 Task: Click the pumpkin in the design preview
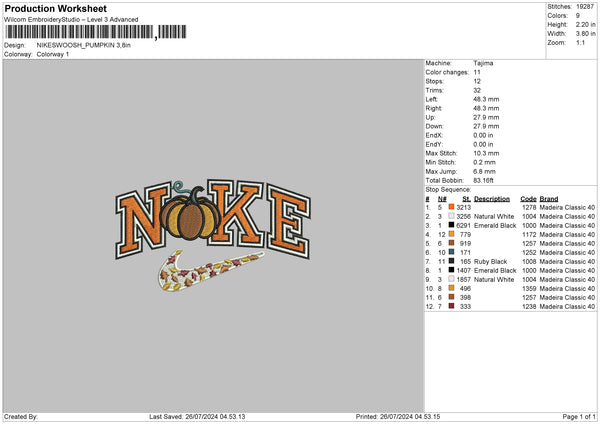190,216
